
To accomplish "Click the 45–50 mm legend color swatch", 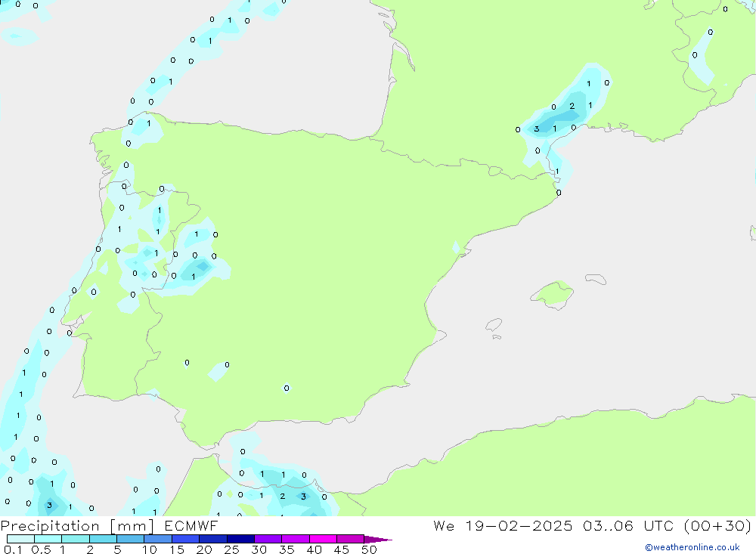I will [x=351, y=539].
